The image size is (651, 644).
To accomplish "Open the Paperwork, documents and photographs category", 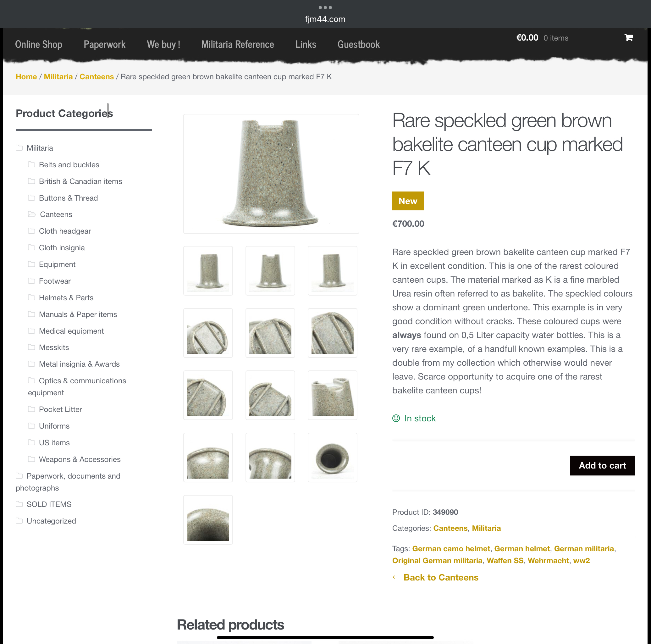I will point(68,482).
